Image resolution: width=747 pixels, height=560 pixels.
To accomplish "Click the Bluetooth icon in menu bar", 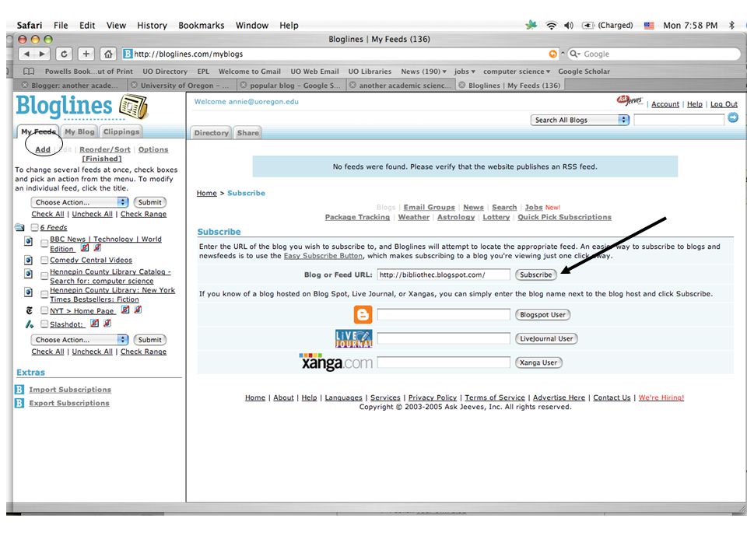I will [x=731, y=25].
